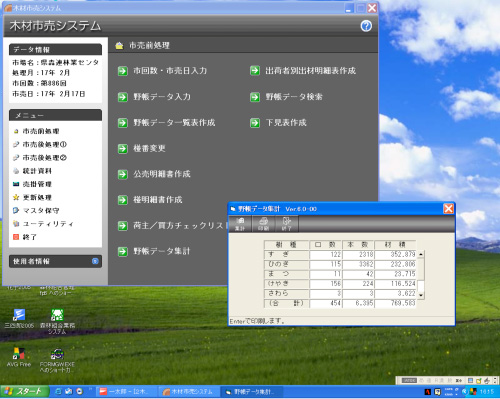This screenshot has width=500, height=399.
Task: Click the help question mark icon
Action: (366, 26)
